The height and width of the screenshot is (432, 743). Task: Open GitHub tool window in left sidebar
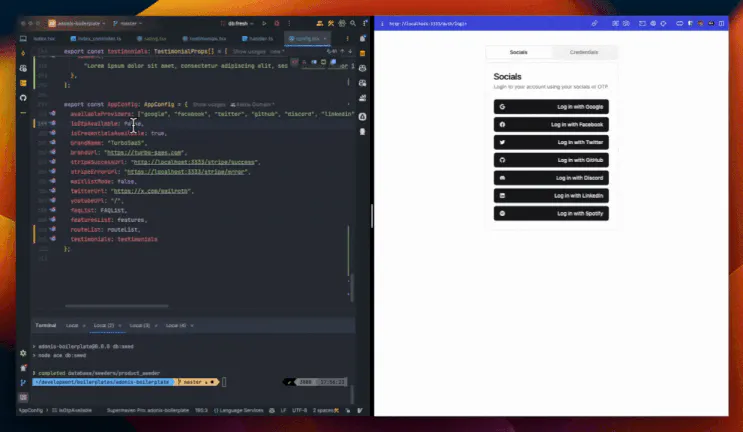point(23,98)
